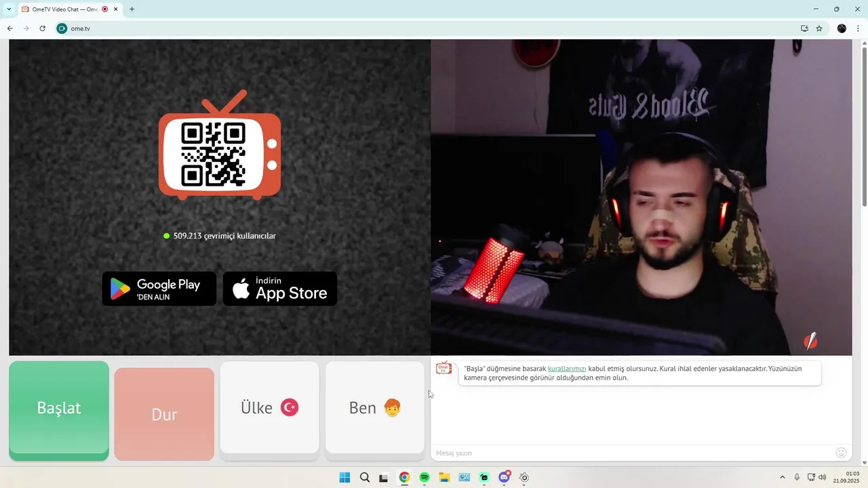
Task: Open the volume tray icon
Action: [823, 477]
